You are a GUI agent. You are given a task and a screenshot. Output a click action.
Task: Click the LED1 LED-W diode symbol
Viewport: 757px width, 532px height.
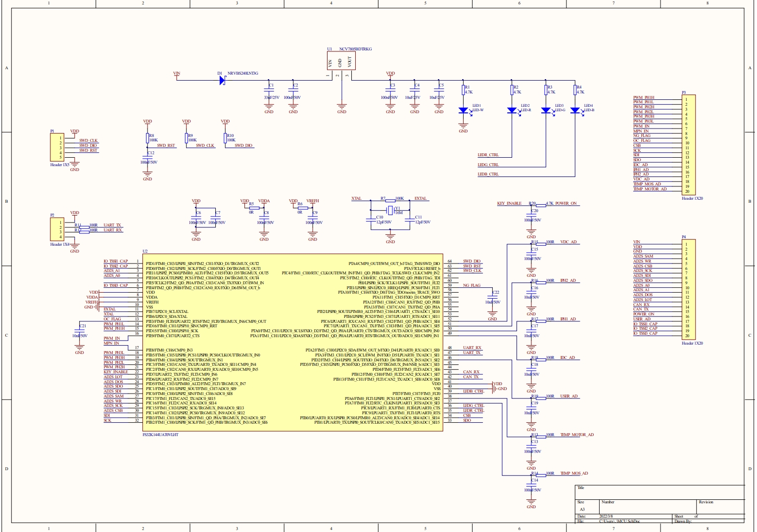pyautogui.click(x=463, y=111)
